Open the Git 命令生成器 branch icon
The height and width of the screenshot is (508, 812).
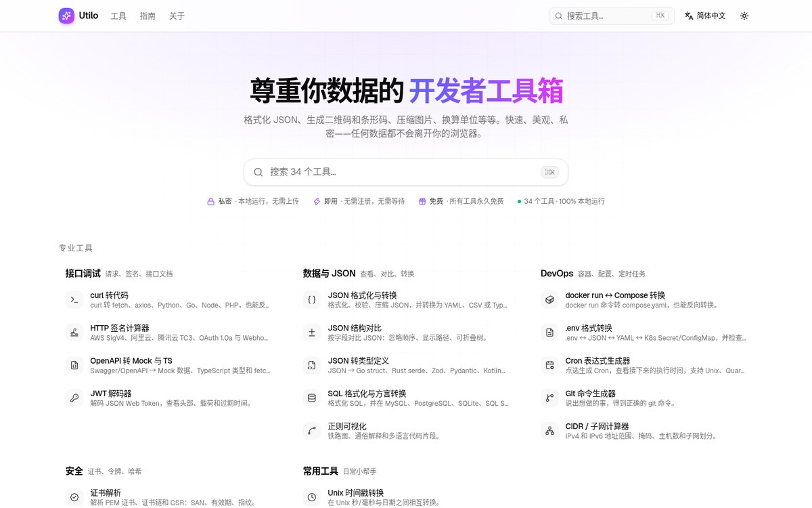click(x=549, y=398)
